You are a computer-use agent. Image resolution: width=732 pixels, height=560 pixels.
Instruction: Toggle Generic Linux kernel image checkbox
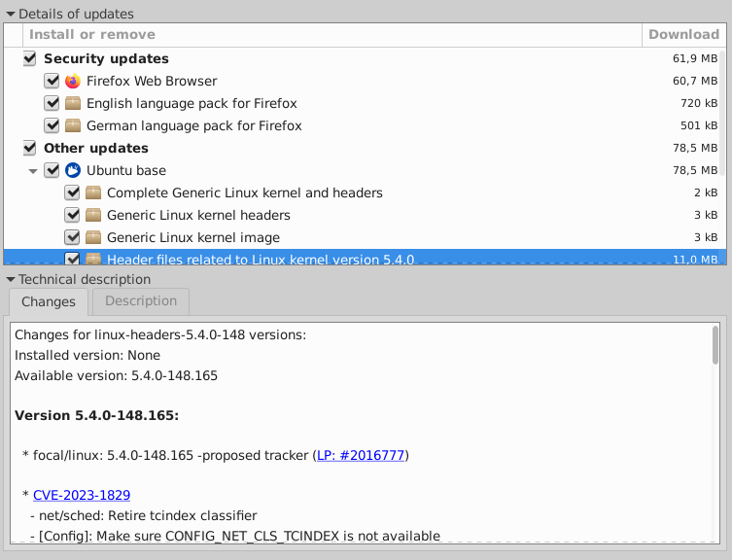[x=72, y=238]
